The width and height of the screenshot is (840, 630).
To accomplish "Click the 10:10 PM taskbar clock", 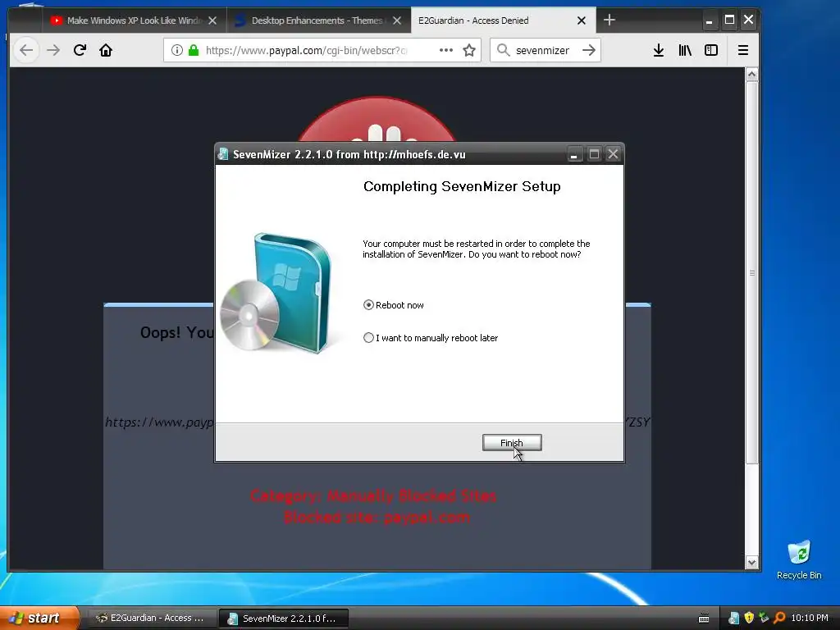I will [810, 618].
